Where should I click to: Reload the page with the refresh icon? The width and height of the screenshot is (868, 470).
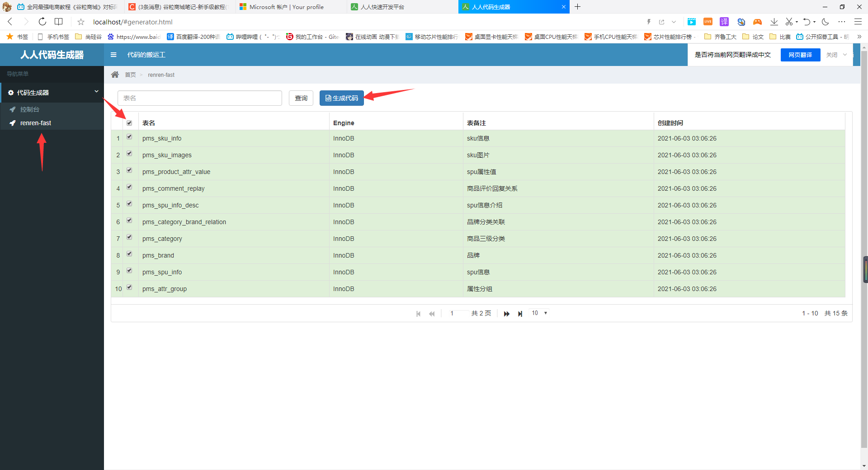[x=42, y=22]
